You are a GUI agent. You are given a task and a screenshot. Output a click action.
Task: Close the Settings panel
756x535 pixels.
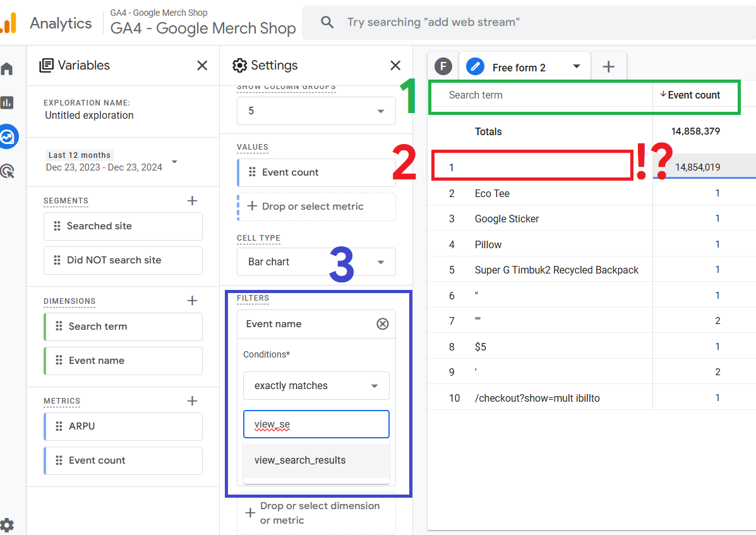(x=395, y=66)
